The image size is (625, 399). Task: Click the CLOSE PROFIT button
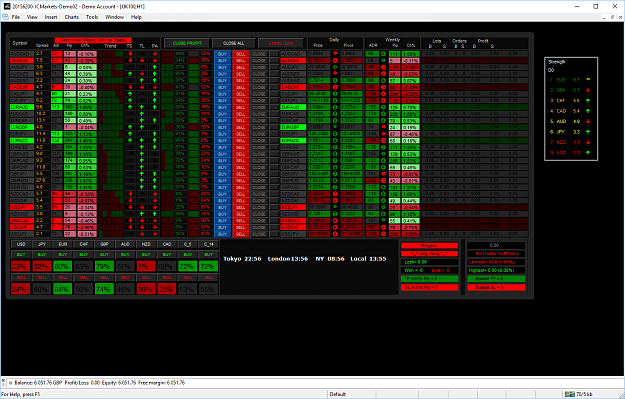pyautogui.click(x=187, y=43)
